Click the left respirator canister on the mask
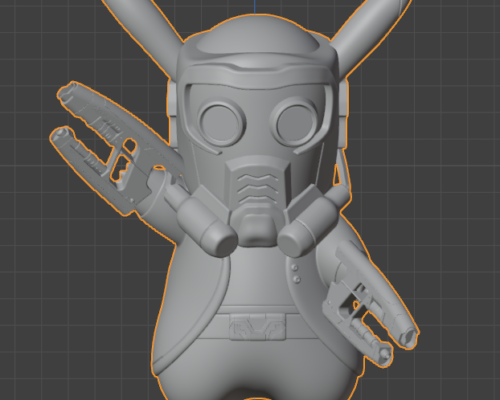Screen dimensions: 500x400 [x=207, y=227]
